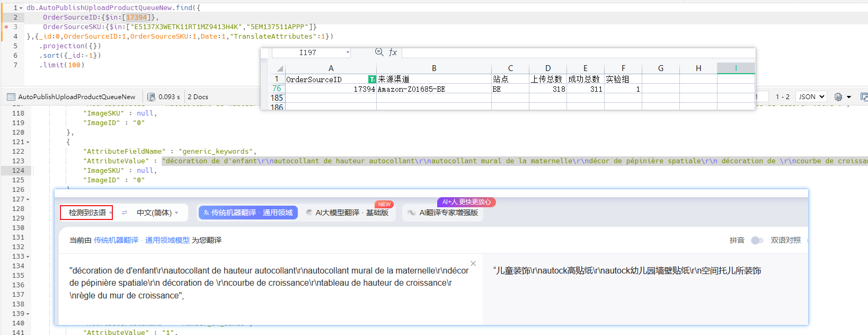Click cell with value 318
The width and height of the screenshot is (868, 335).
point(548,89)
